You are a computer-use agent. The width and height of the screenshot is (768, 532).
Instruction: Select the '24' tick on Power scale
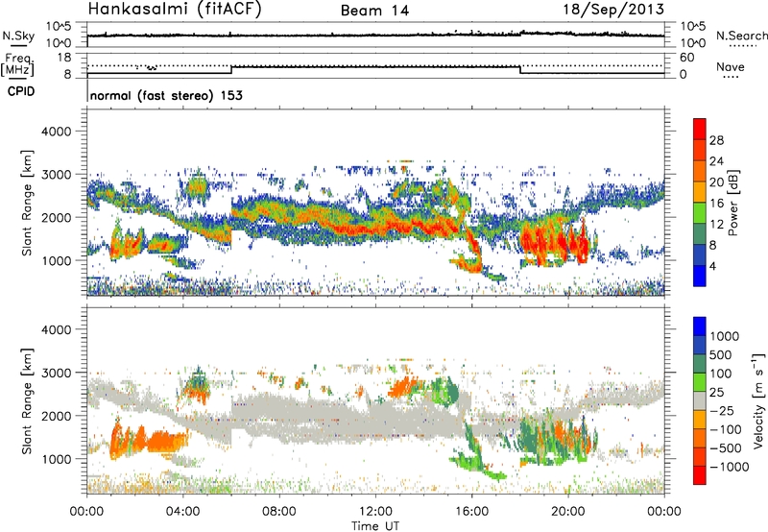point(716,161)
